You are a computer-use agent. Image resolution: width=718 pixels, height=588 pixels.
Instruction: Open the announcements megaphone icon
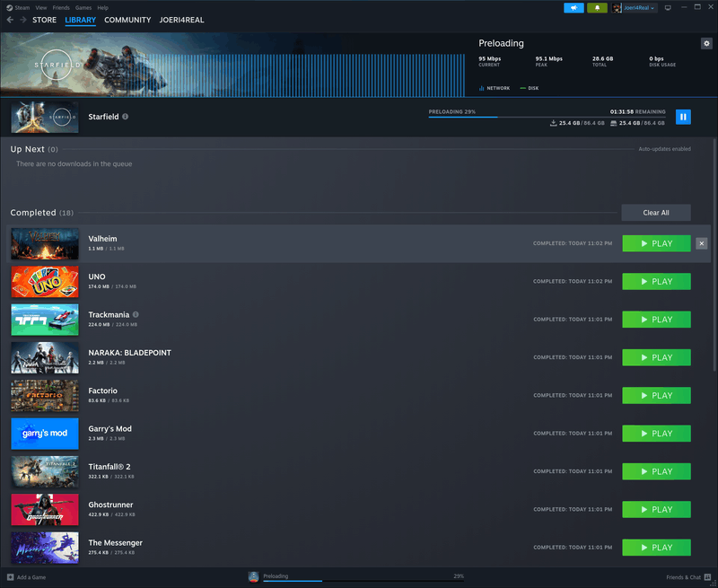574,8
